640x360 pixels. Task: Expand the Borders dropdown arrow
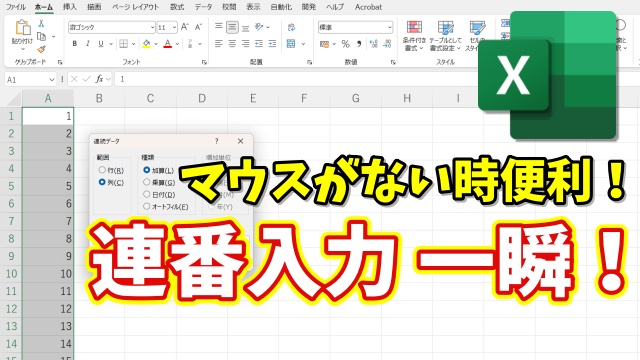click(x=133, y=44)
